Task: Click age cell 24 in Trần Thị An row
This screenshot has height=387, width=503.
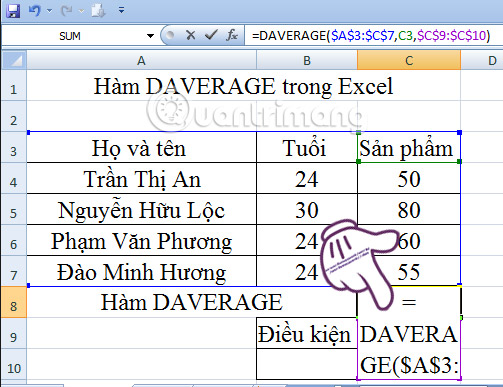Action: [307, 178]
